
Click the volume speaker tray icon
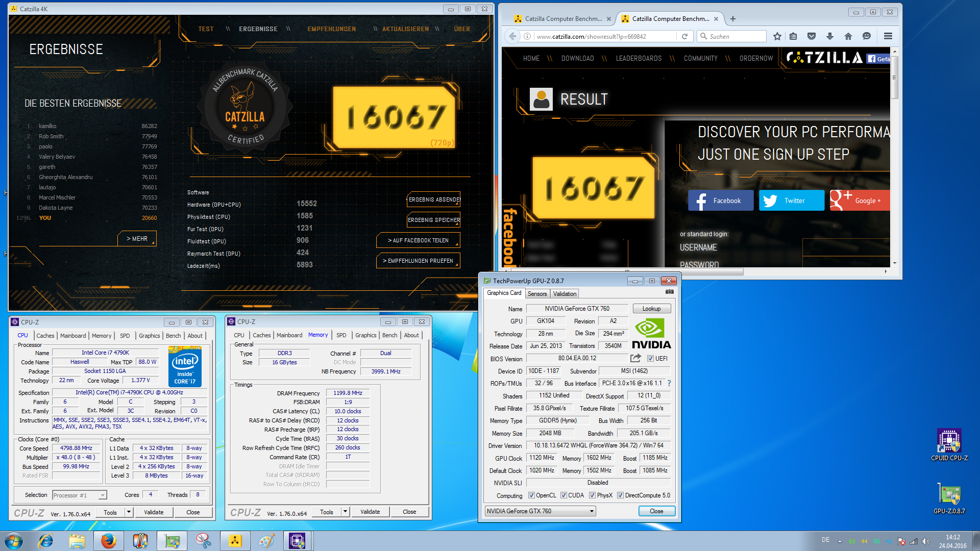click(x=925, y=541)
